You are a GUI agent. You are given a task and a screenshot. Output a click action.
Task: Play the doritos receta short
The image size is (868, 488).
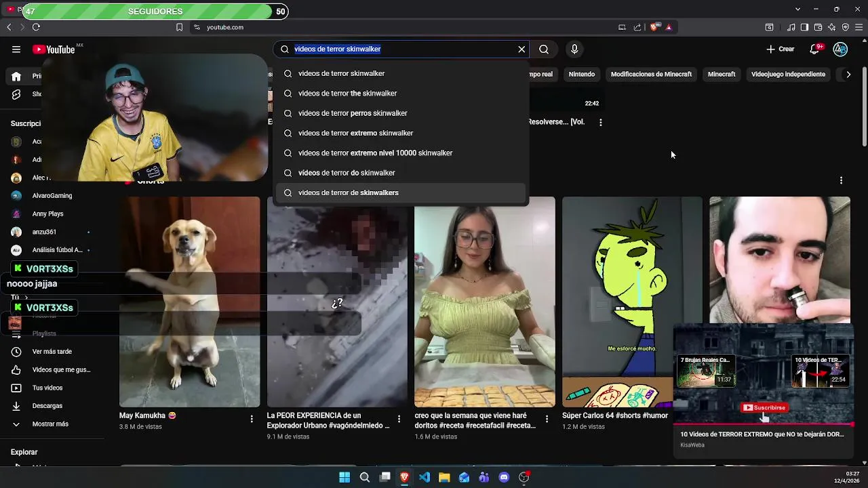485,302
